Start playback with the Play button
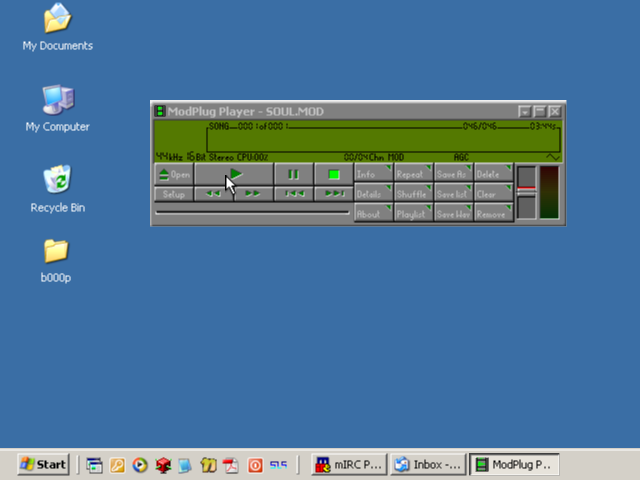Image resolution: width=640 pixels, height=480 pixels. 234,174
